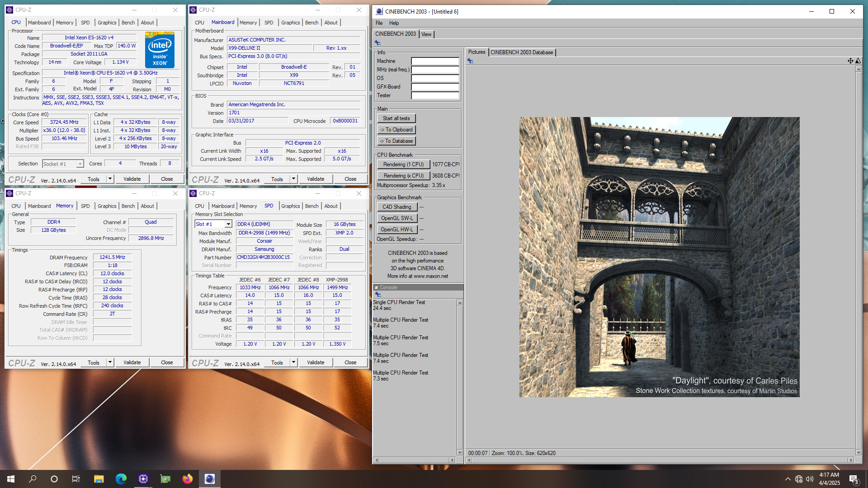Show hidden tray icons chevron
Viewport: 868px width, 488px height.
coord(788,479)
